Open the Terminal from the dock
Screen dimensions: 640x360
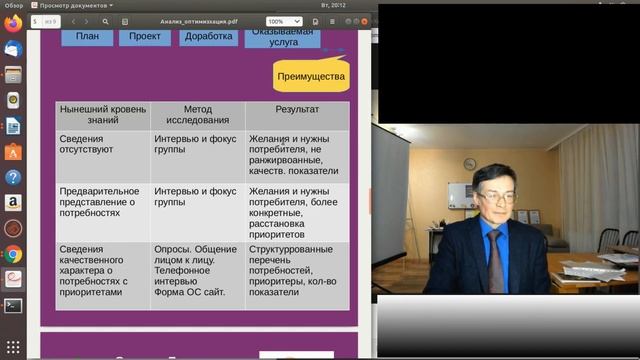(x=13, y=305)
